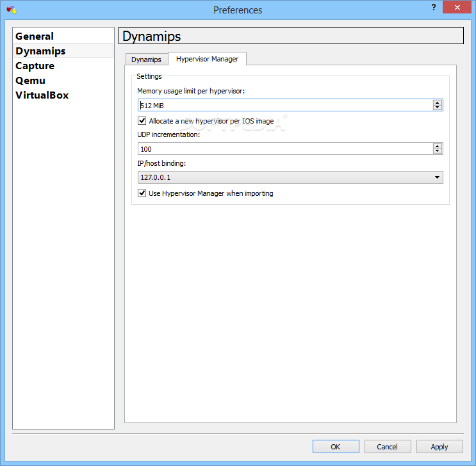Decrease UDP incrementation with down arrow
Viewport: 476px width, 466px height.
pos(437,152)
